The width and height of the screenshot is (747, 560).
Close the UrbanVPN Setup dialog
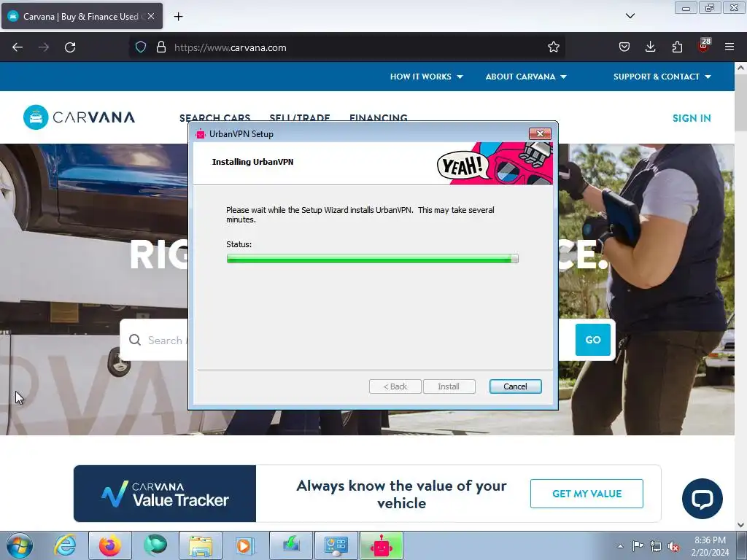click(540, 134)
